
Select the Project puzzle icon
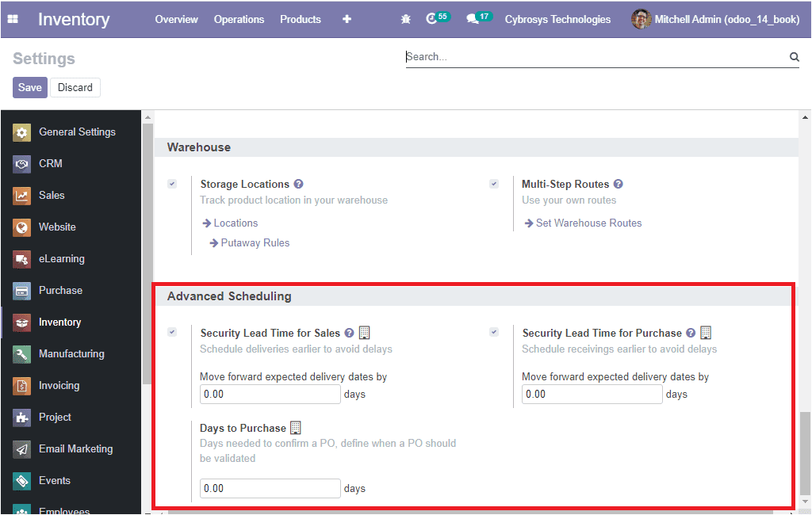(x=21, y=418)
